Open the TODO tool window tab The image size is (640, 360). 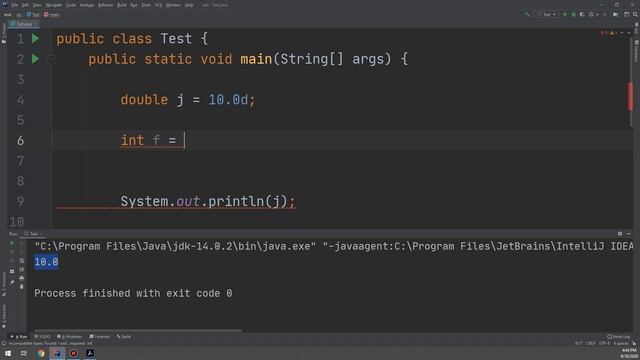42,337
